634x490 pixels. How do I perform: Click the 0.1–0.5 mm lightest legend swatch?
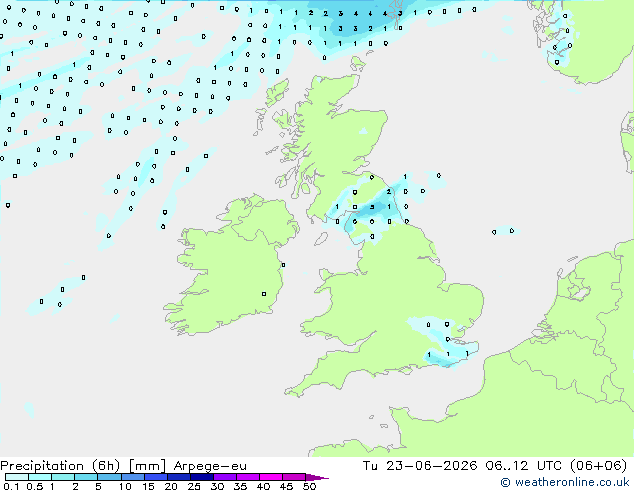coord(17,477)
